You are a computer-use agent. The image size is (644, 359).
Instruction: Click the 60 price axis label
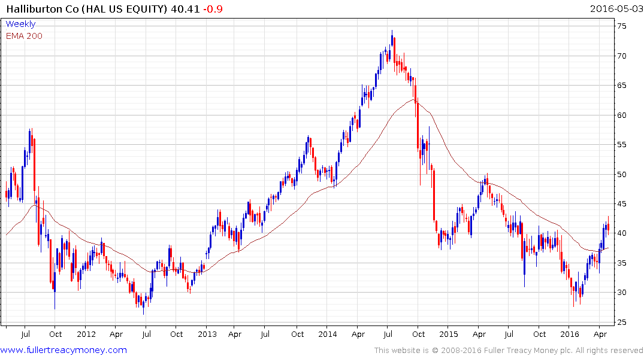[x=621, y=115]
